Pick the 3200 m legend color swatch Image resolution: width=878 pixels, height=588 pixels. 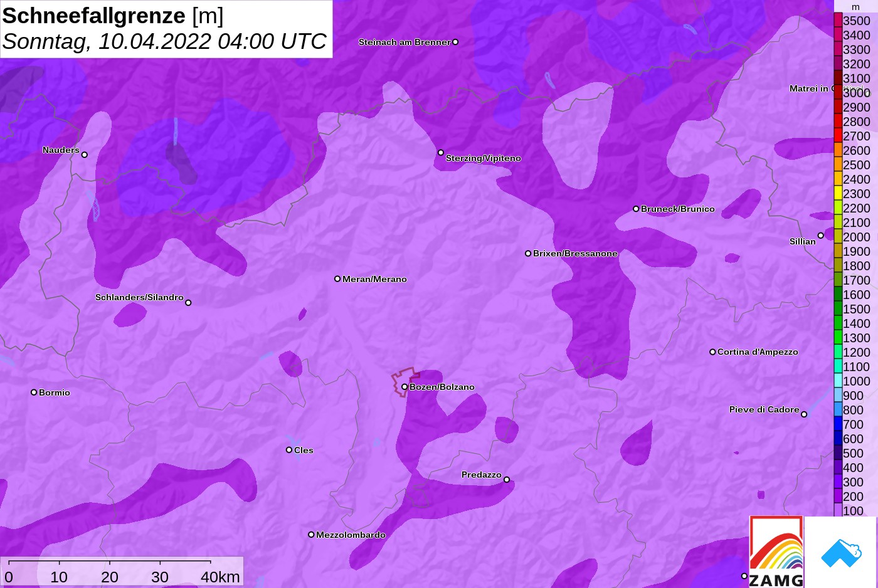838,63
